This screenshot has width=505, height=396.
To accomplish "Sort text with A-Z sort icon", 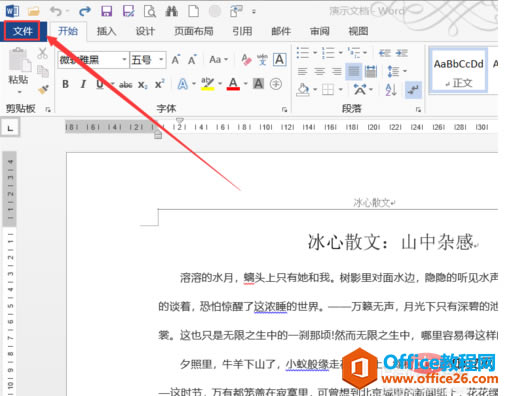I will coord(391,89).
